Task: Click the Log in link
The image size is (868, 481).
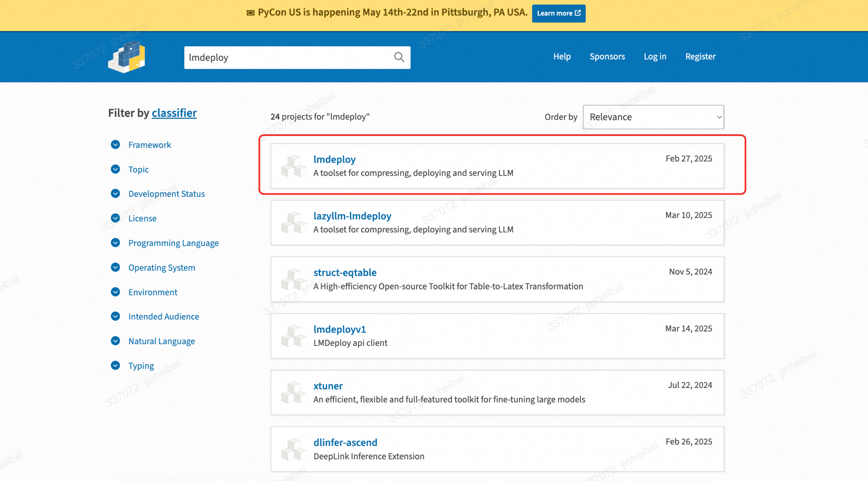Action: point(655,57)
